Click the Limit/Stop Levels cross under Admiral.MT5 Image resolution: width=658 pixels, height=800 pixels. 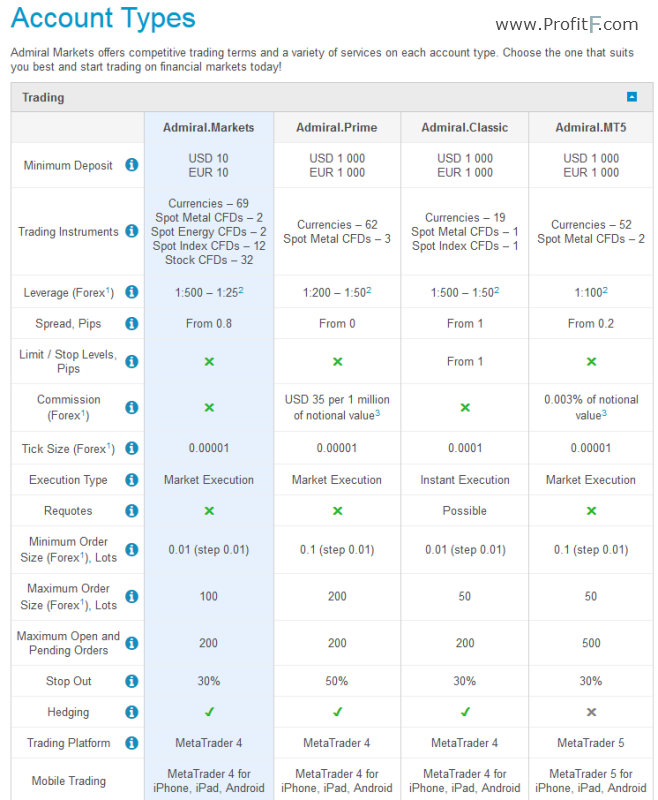tap(591, 361)
